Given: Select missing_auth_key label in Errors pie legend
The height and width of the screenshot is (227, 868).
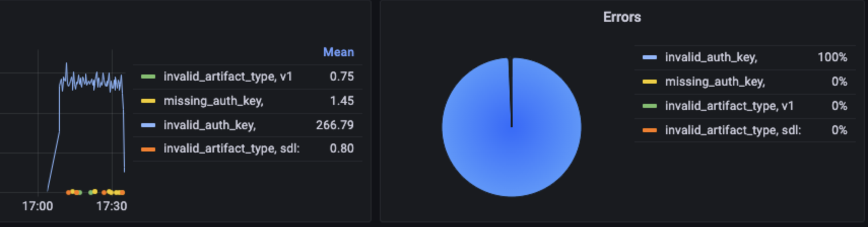Looking at the screenshot, I should pyautogui.click(x=715, y=82).
